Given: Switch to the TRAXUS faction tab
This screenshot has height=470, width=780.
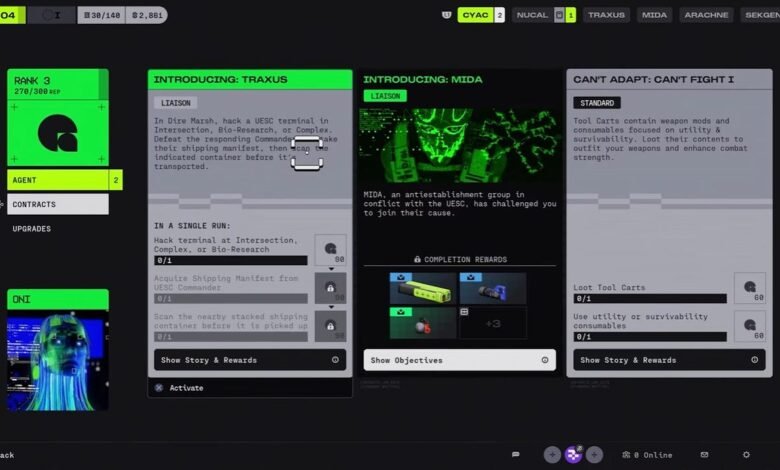Looking at the screenshot, I should pos(606,15).
